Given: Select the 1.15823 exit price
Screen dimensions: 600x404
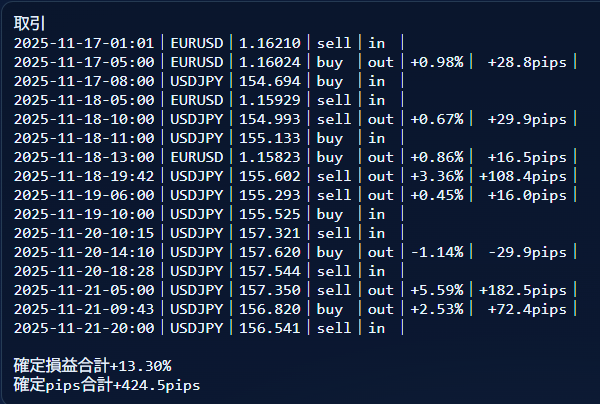Looking at the screenshot, I should [x=270, y=157].
